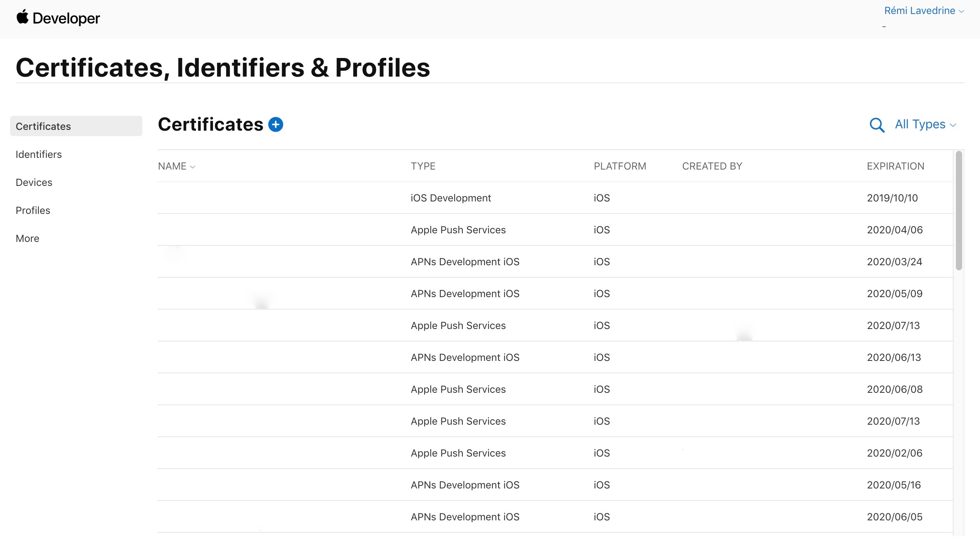Click the TYPE column header

(423, 166)
